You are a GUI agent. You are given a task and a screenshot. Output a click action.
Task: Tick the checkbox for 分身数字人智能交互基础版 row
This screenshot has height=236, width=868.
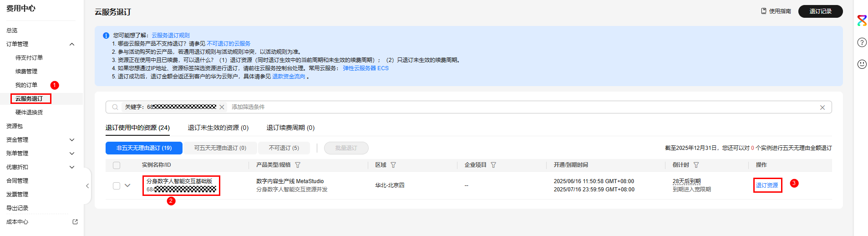(117, 186)
